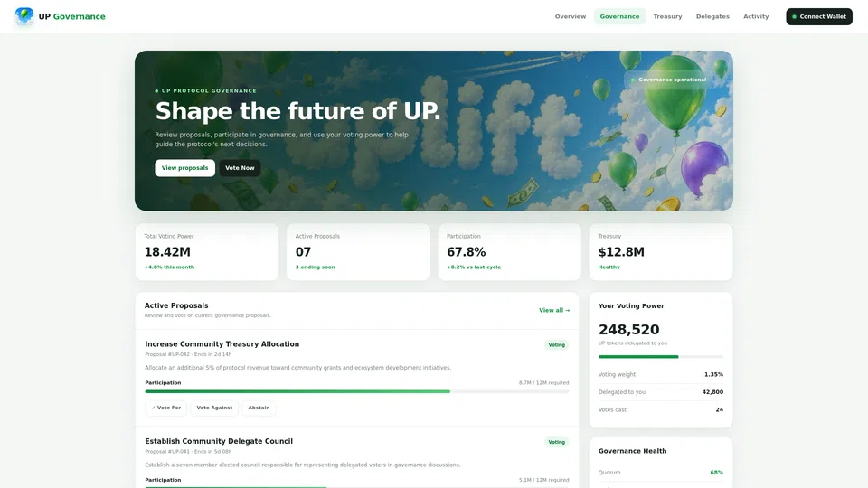
Task: Vote Against the Treasury Allocation proposal
Action: (x=214, y=408)
